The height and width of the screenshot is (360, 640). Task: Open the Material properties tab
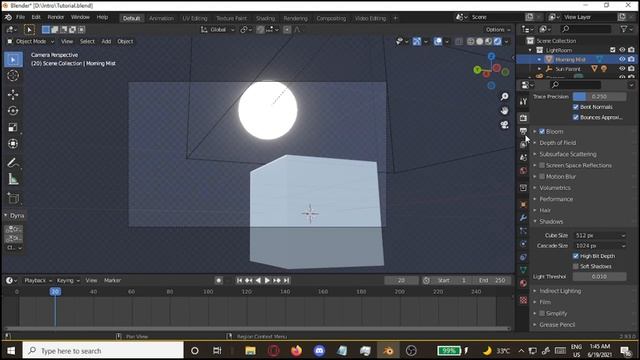tap(523, 283)
